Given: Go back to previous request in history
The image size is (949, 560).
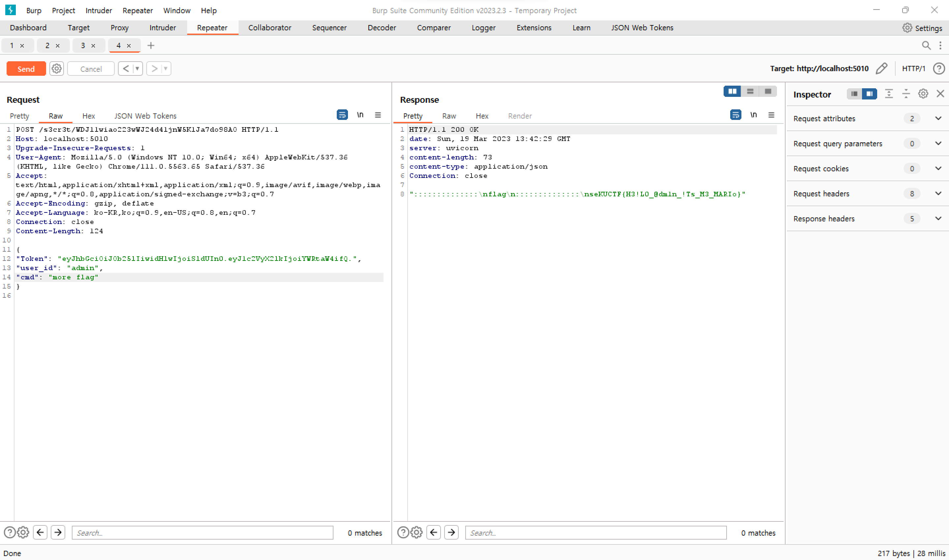Looking at the screenshot, I should [x=126, y=69].
